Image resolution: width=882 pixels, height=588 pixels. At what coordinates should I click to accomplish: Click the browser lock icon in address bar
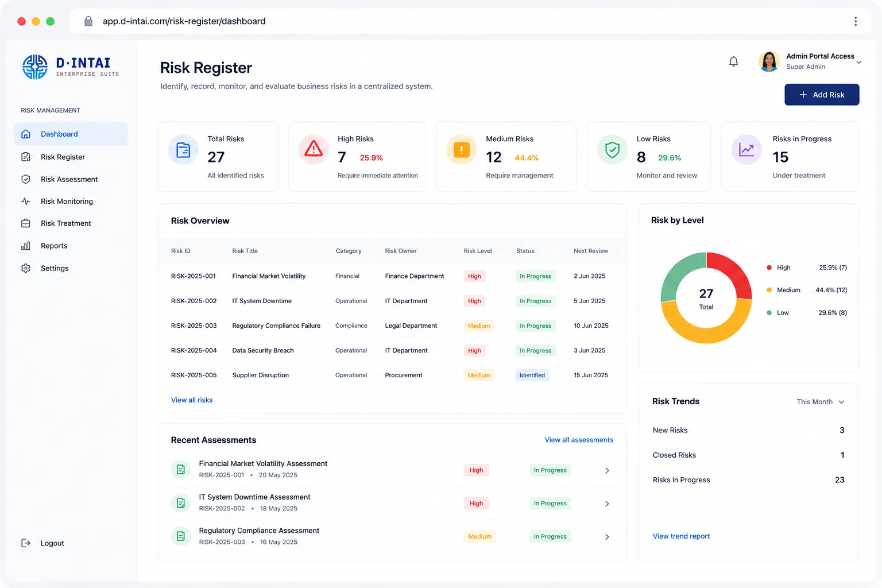88,21
